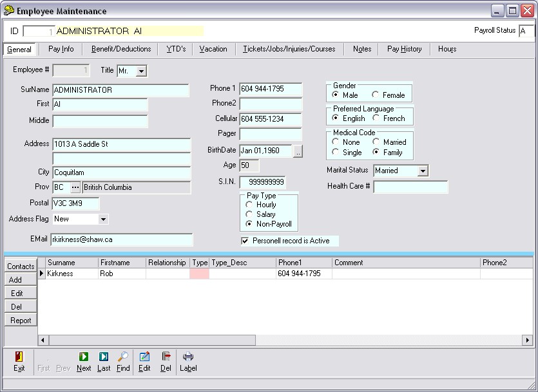Expand the Title dropdown
Image resolution: width=538 pixels, height=392 pixels.
(x=141, y=71)
